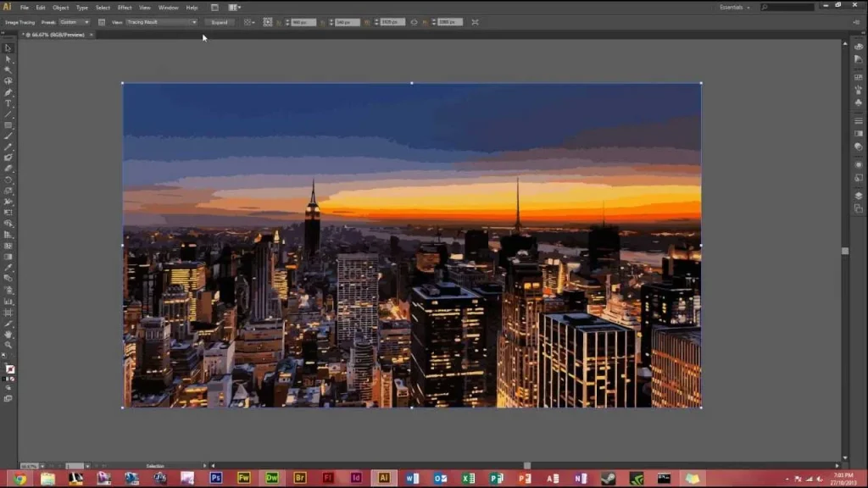This screenshot has width=868, height=488.
Task: Open the Essentials workspace switcher
Action: (x=735, y=7)
